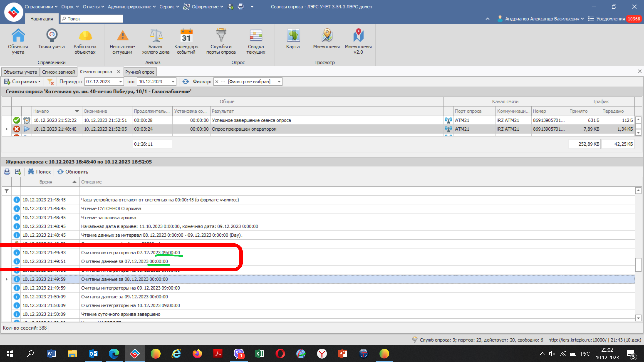This screenshot has height=362, width=644.
Task: Open quick access toolbar customize arrow
Action: click(x=252, y=7)
